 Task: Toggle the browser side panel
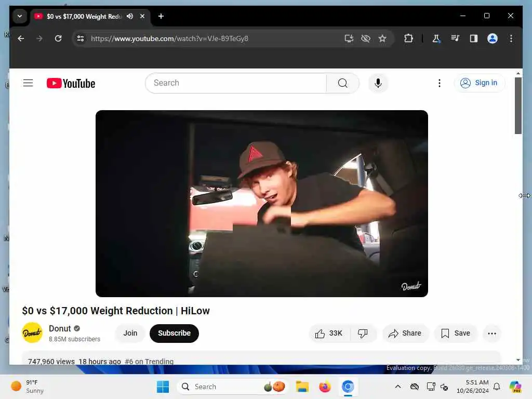474,38
